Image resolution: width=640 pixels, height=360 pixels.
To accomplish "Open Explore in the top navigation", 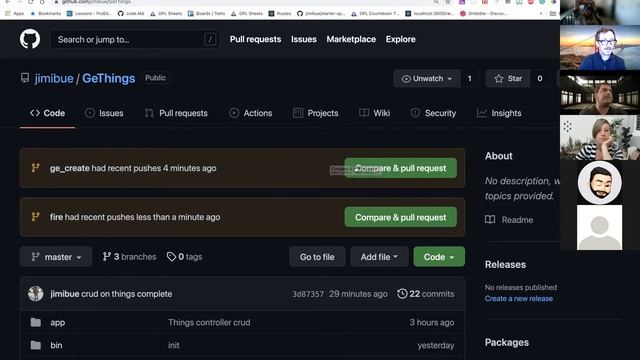I will coord(400,39).
